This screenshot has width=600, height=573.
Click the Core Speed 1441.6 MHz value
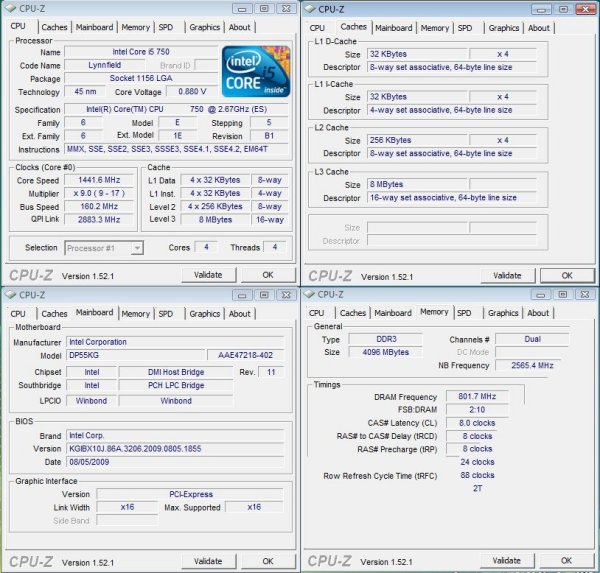(x=99, y=180)
